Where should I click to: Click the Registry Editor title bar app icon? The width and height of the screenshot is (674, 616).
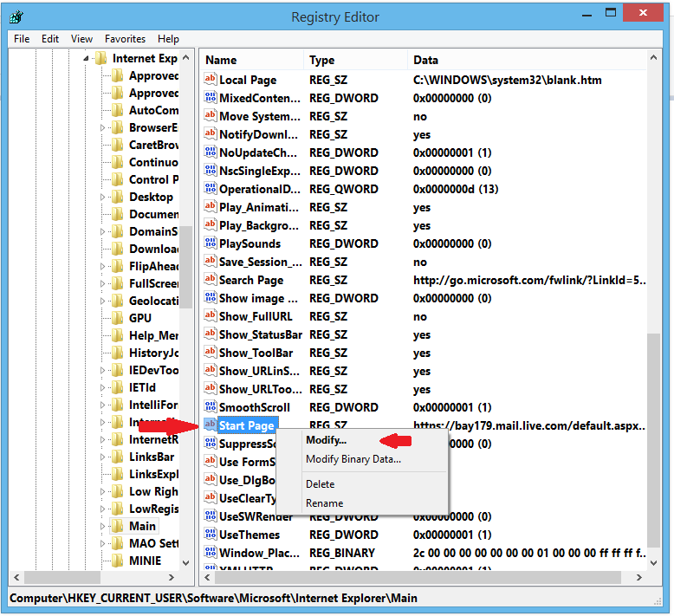click(x=16, y=17)
